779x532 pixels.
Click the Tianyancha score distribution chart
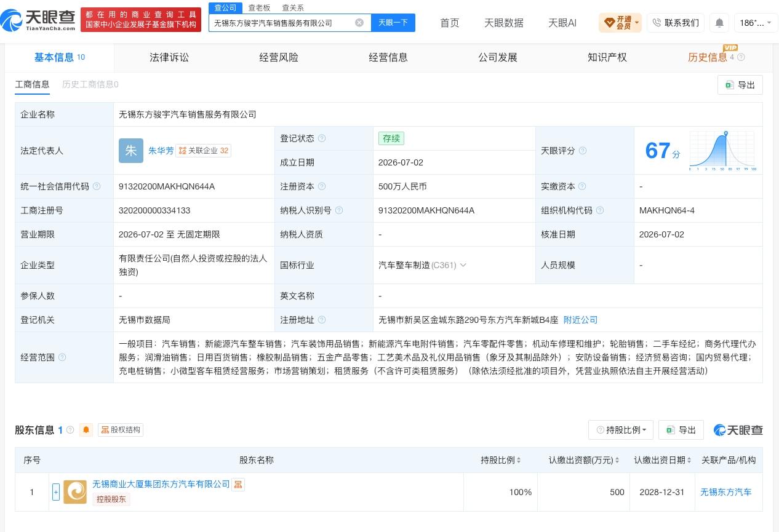click(x=722, y=151)
